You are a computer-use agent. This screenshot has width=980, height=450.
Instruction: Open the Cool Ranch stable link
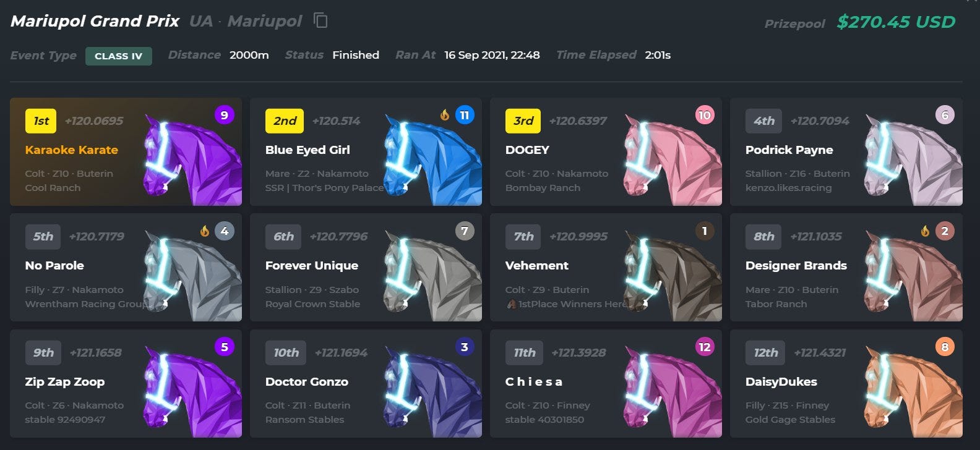(x=53, y=188)
